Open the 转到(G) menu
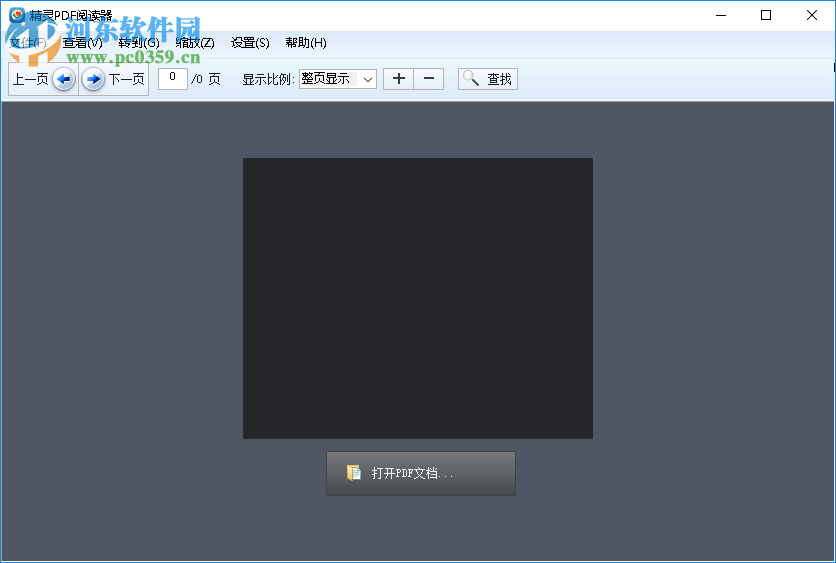Screen dimensions: 836x563 point(139,43)
